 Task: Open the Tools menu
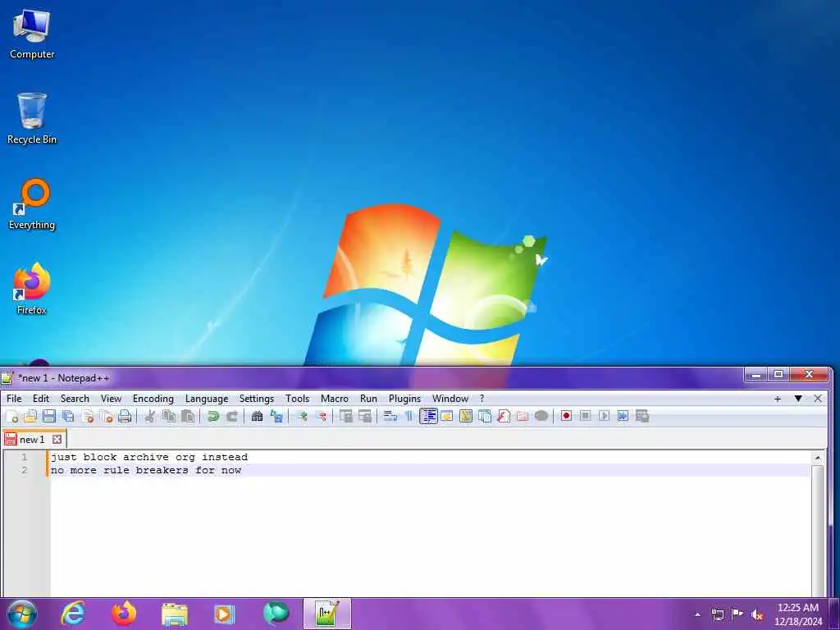point(297,399)
